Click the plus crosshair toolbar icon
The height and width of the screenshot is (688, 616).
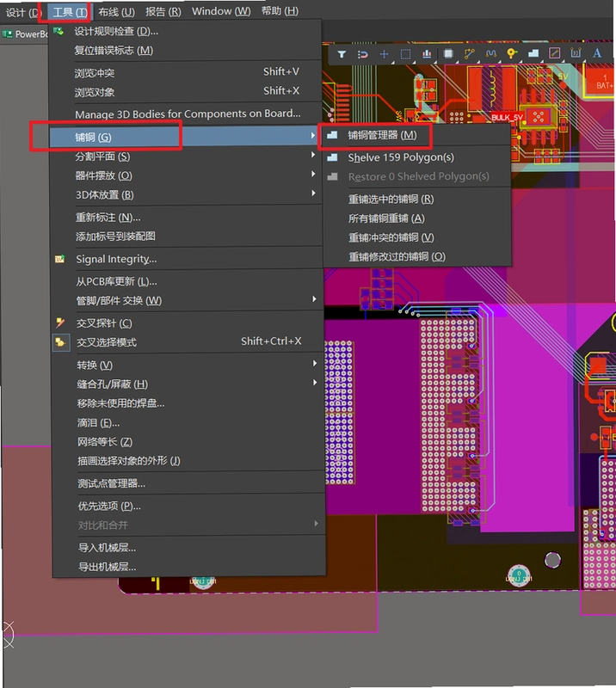[385, 54]
